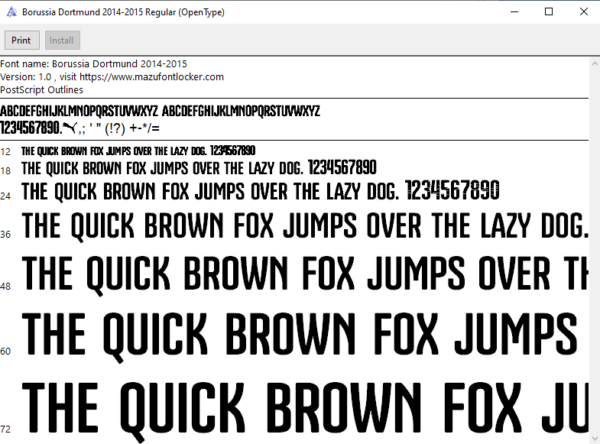Image resolution: width=600 pixels, height=444 pixels.
Task: Click the vertical scrollbar track
Action: tap(595, 251)
